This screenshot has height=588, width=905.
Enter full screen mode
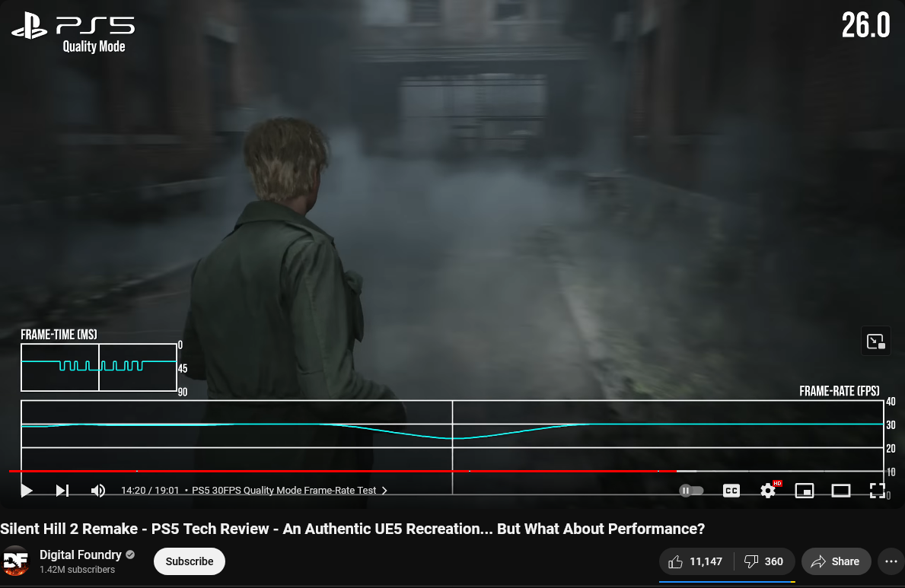click(878, 491)
